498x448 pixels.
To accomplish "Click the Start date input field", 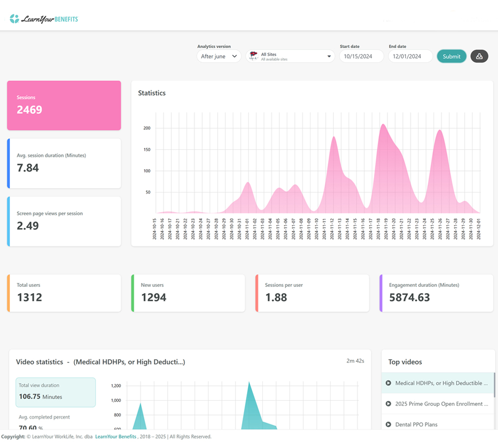I will pyautogui.click(x=361, y=56).
